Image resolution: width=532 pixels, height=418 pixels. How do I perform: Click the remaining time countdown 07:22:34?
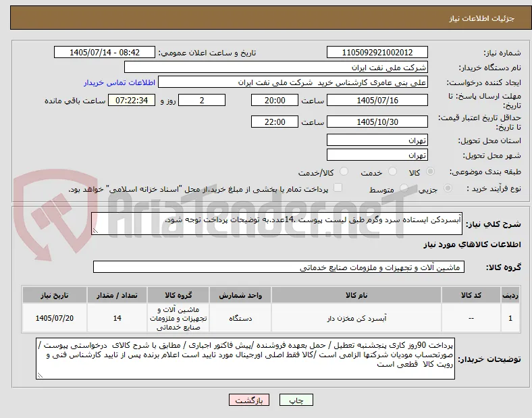click(x=132, y=101)
